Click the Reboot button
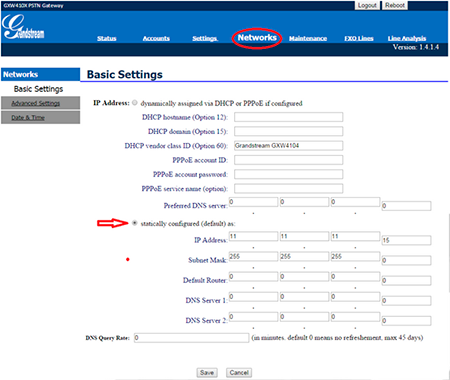450x380 pixels. pos(395,5)
